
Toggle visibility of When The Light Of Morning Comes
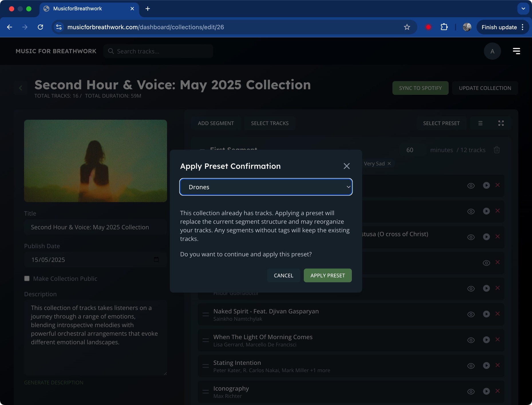(471, 340)
